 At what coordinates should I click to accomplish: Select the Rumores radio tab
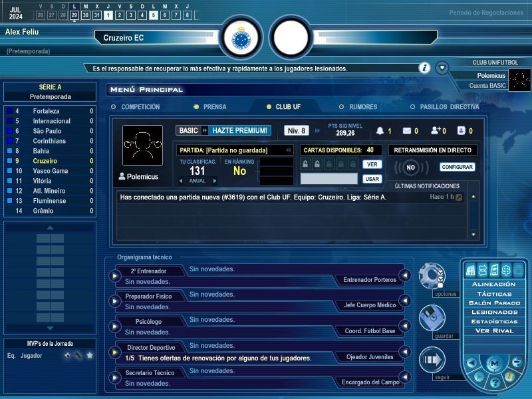tap(358, 107)
